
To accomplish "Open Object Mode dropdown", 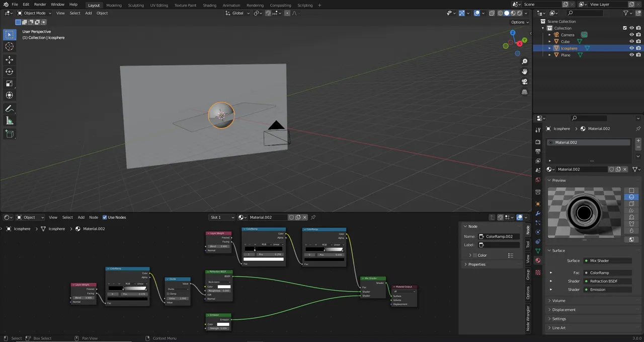I will coord(34,13).
